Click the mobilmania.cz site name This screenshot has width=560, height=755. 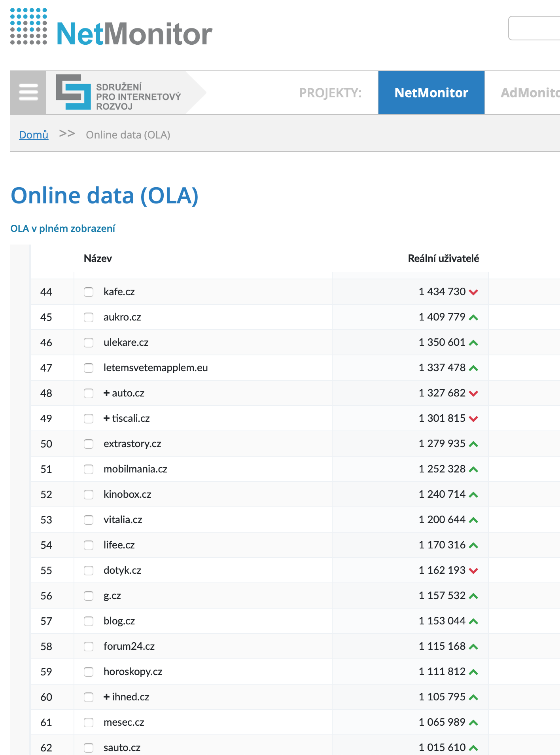pyautogui.click(x=135, y=469)
